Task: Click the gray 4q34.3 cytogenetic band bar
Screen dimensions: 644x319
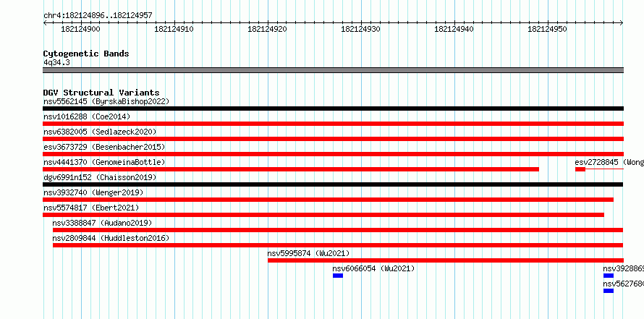Action: click(x=333, y=70)
